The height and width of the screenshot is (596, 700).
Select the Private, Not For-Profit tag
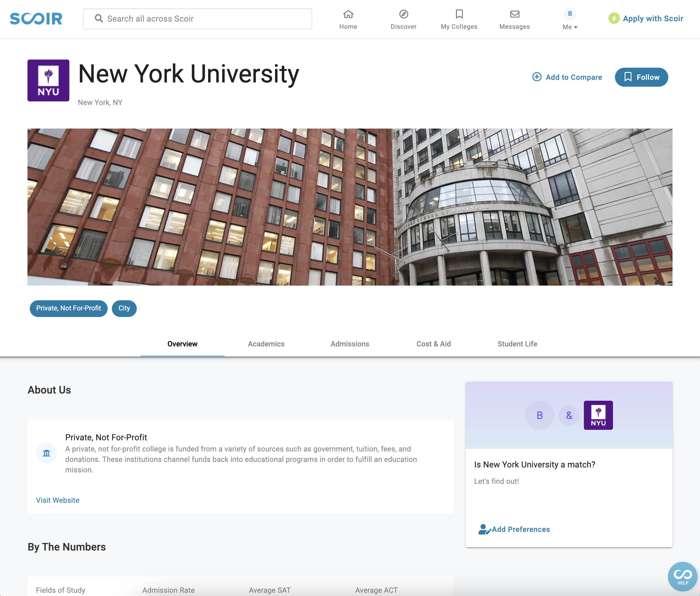[x=69, y=308]
